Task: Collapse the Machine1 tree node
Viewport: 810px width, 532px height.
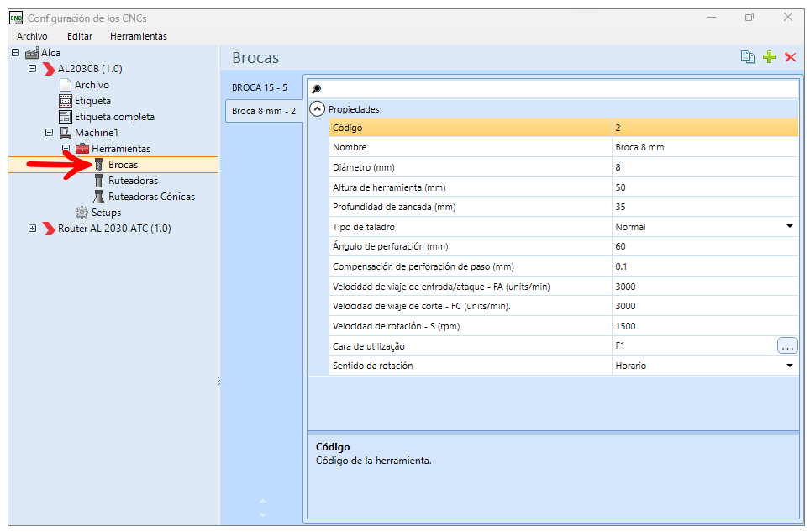Action: click(49, 133)
